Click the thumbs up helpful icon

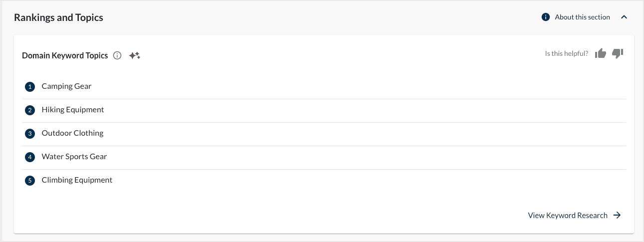coord(601,53)
